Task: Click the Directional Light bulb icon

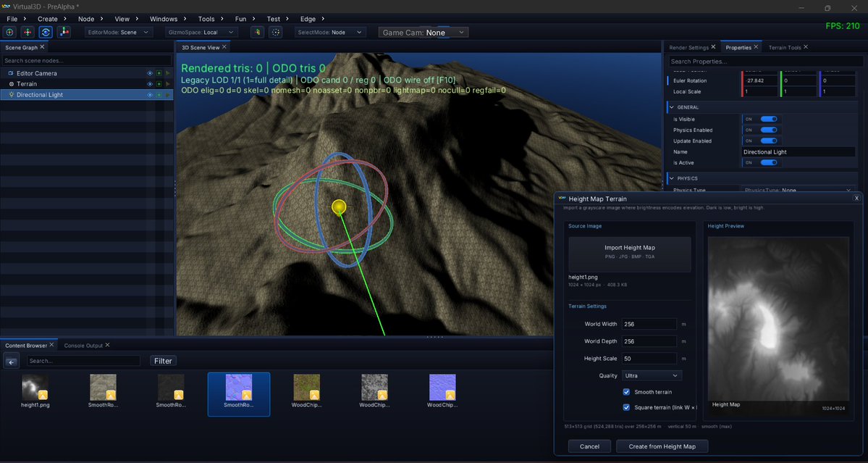Action: [11, 95]
